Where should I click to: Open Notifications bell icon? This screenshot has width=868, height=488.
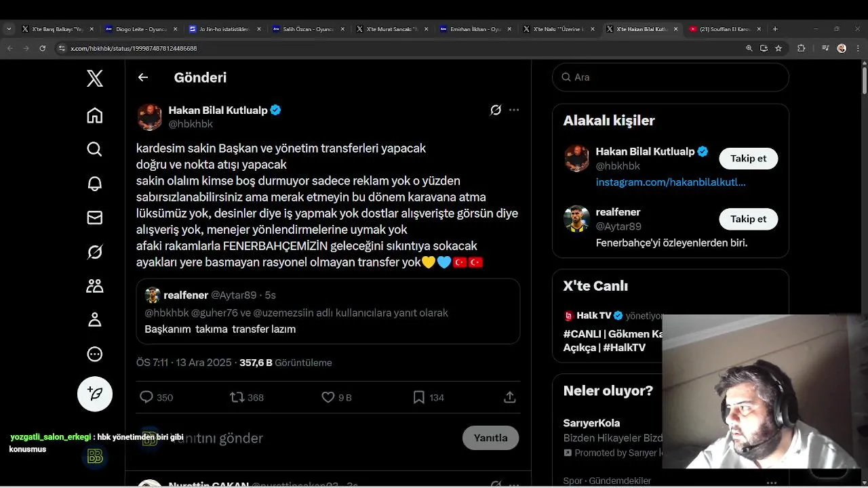coord(95,184)
